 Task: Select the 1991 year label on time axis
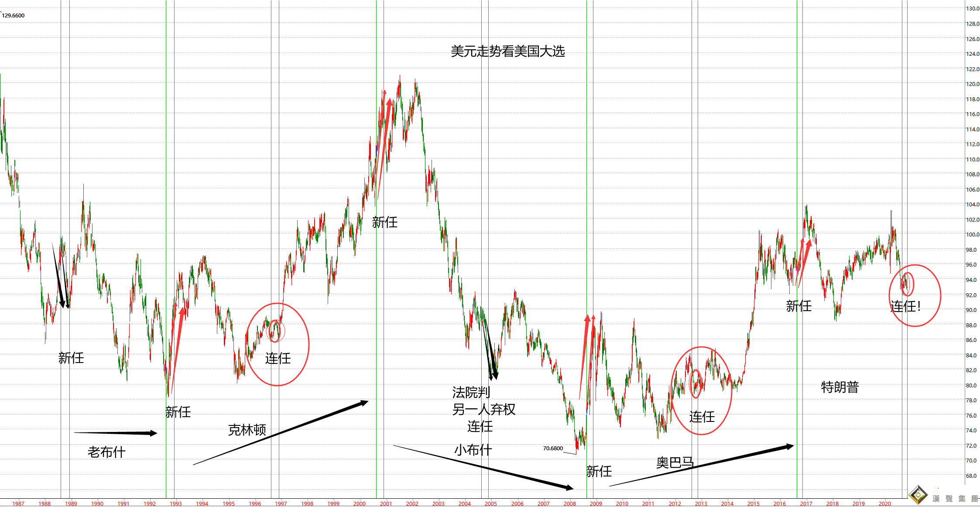click(123, 504)
